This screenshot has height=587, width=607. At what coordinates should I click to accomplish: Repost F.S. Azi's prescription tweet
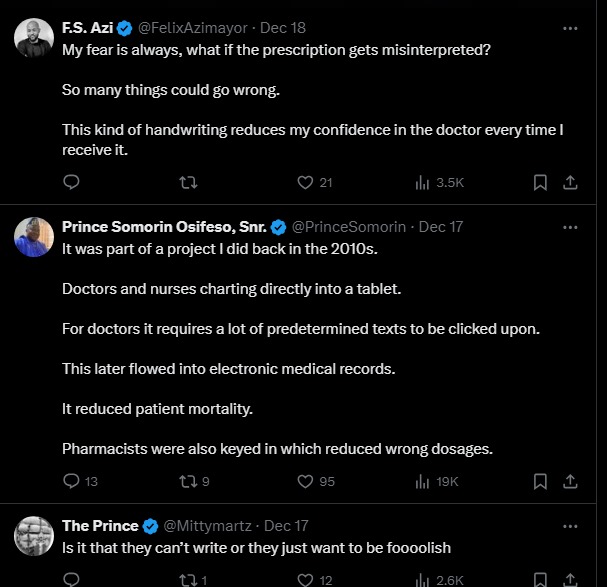187,182
